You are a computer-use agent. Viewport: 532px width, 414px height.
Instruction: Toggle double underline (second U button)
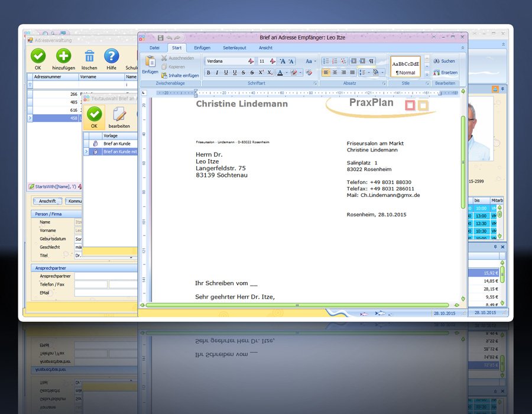[x=235, y=72]
